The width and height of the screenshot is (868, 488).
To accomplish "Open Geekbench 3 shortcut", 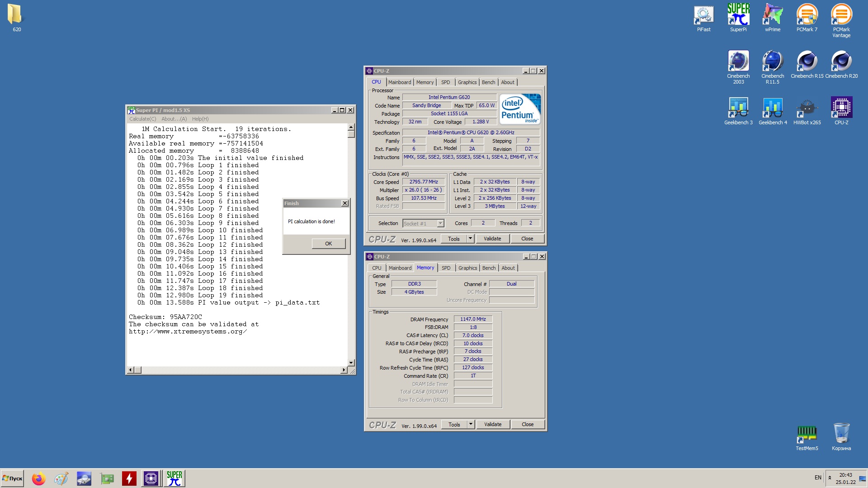I will 738,110.
